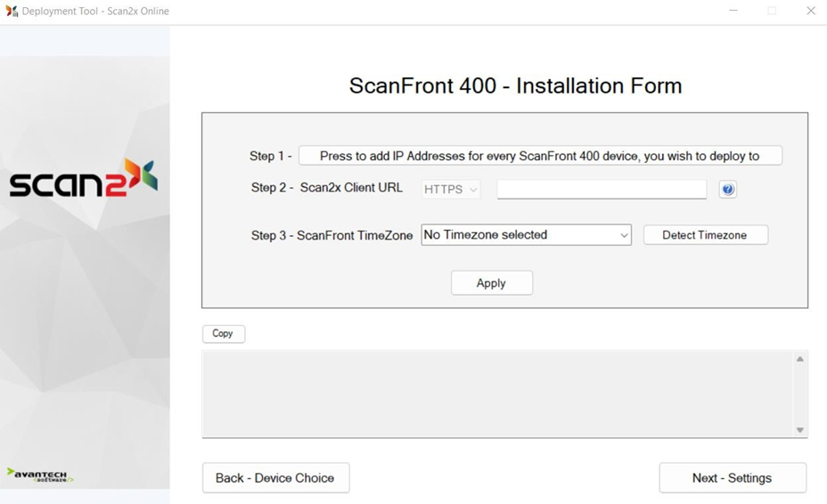
Task: Focus the Scan2x Client URL text field
Action: [x=602, y=190]
